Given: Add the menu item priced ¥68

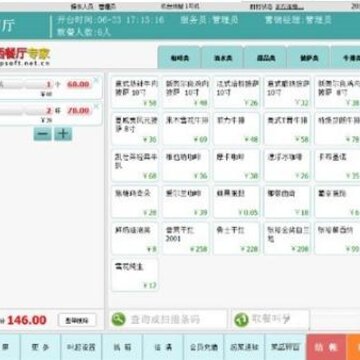Looking at the screenshot, I should pos(135,165).
